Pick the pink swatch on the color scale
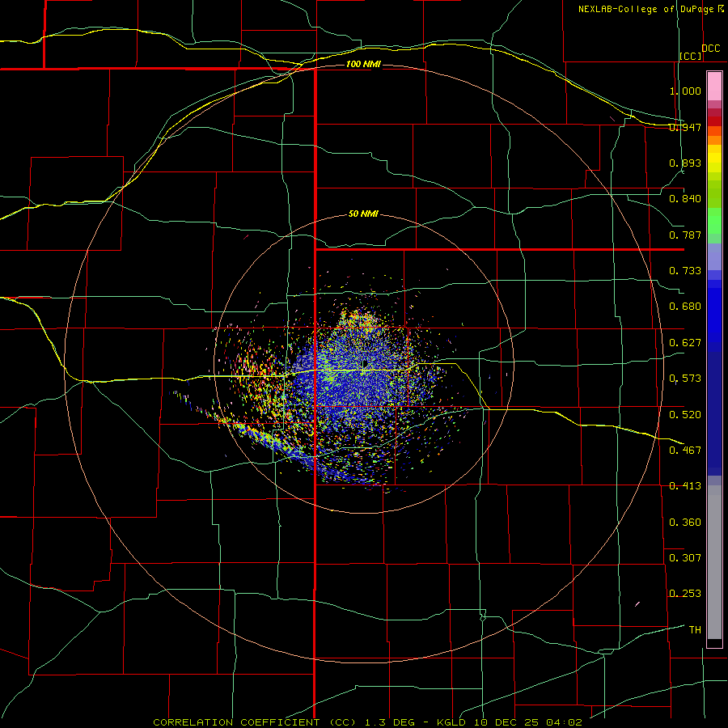728x728 pixels. point(714,86)
